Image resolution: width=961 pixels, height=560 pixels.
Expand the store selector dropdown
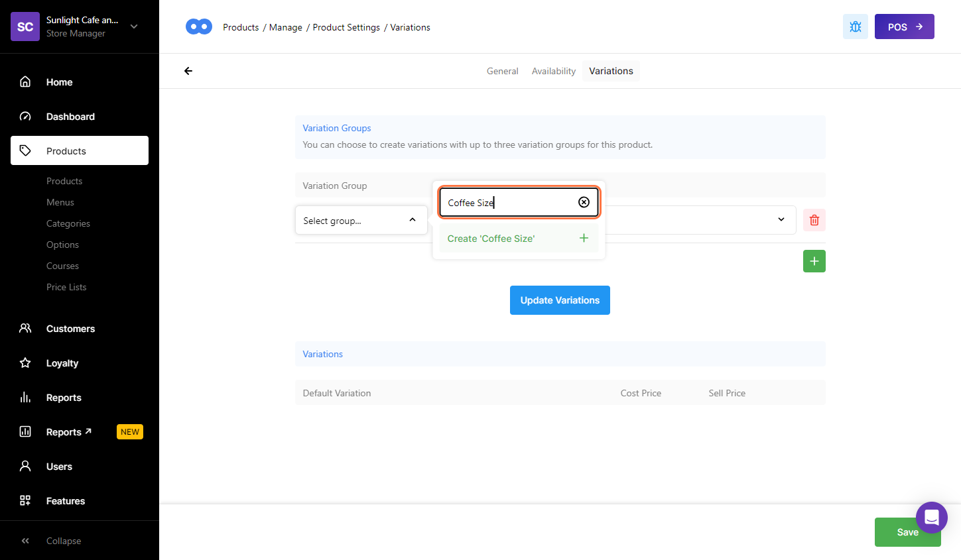click(x=134, y=27)
